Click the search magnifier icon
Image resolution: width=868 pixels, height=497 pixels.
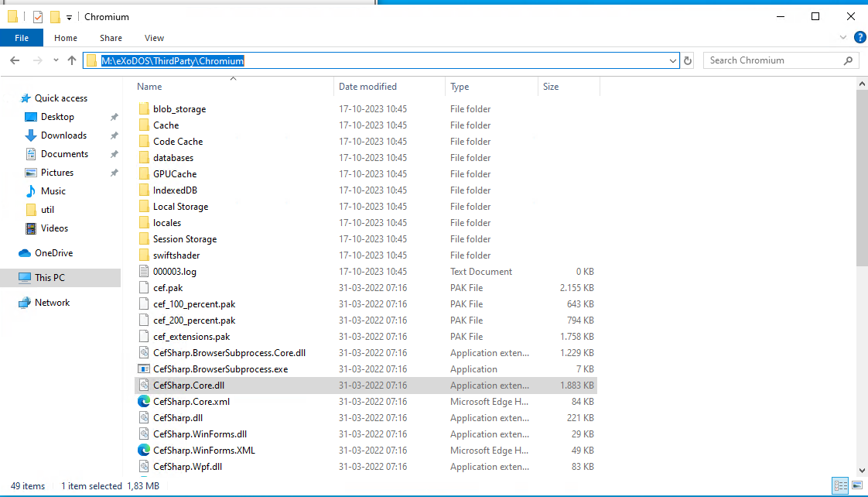click(x=848, y=60)
